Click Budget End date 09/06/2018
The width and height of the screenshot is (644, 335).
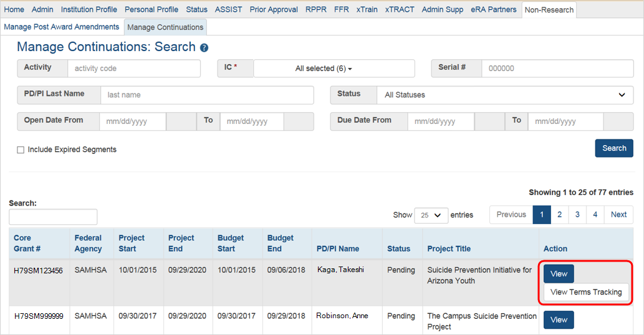286,270
